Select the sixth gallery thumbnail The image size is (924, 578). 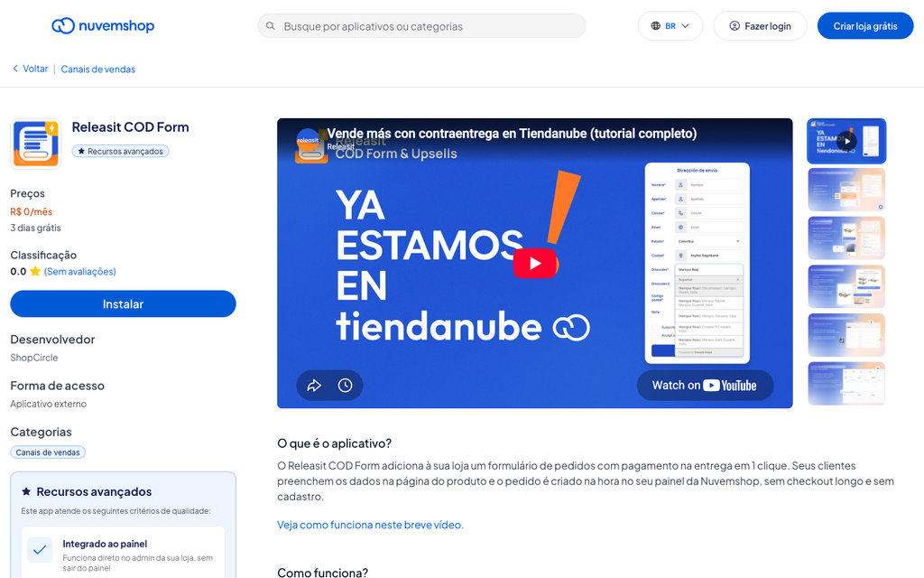846,383
